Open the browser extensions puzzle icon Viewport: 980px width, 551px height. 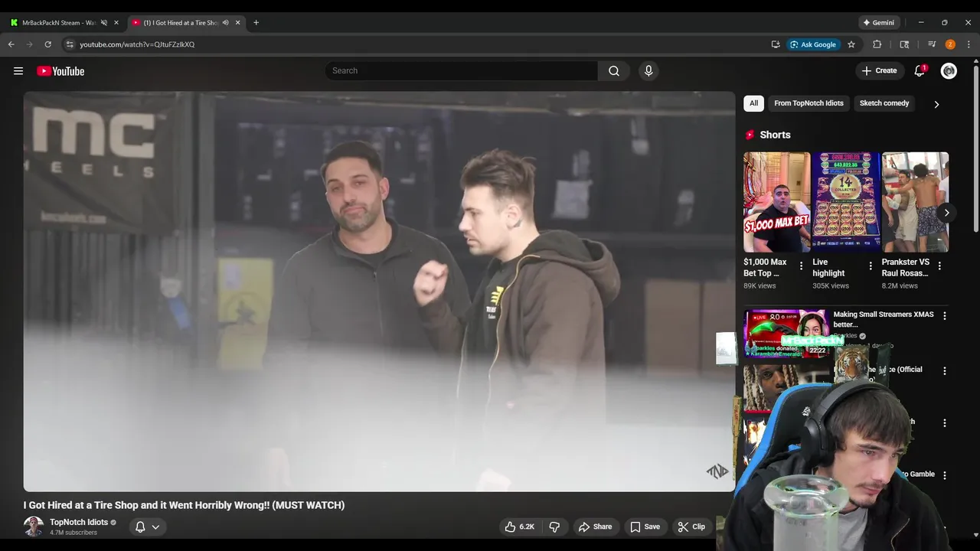pyautogui.click(x=877, y=44)
